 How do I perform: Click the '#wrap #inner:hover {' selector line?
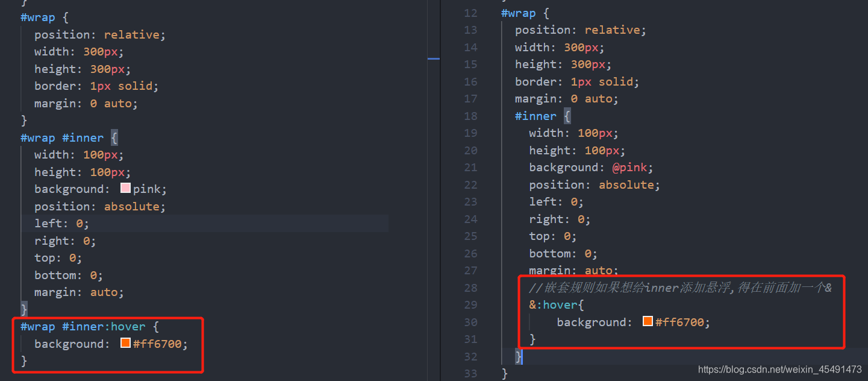tap(90, 326)
